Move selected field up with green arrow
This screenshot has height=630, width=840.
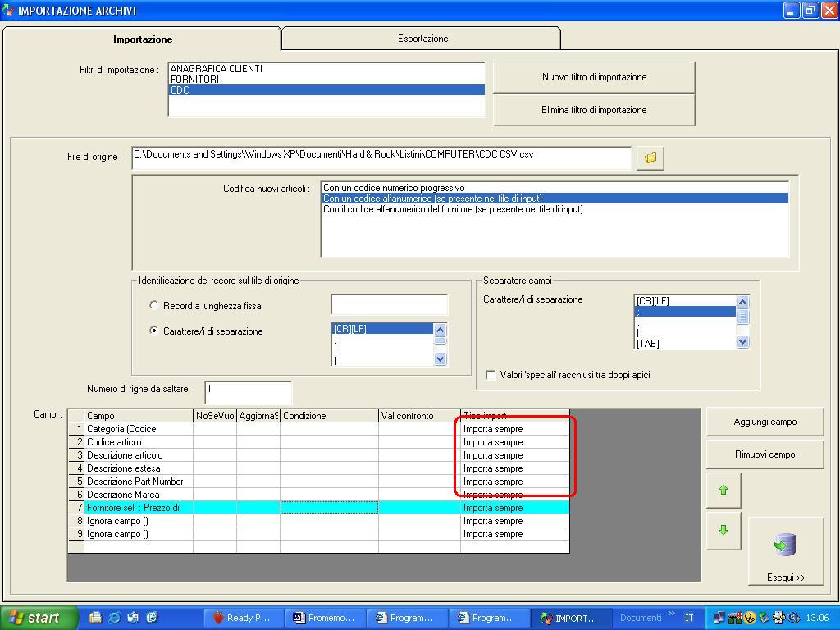click(724, 491)
